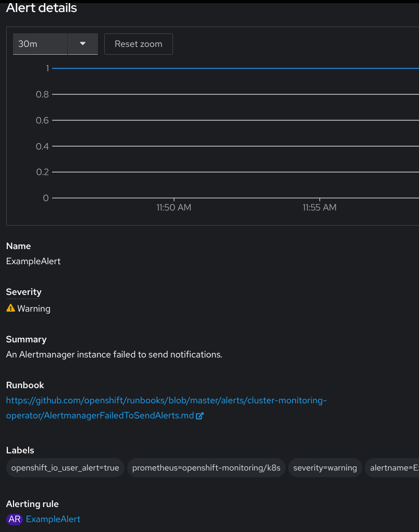Open the AlertmanagerFailedToSendAlerts runbook link
The width and height of the screenshot is (419, 532).
point(166,401)
